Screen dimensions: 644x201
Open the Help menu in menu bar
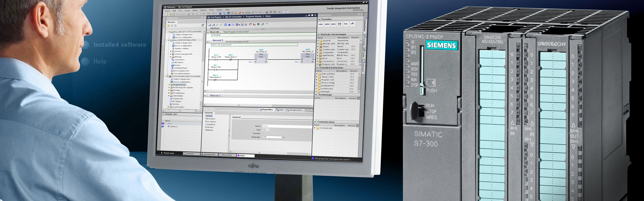(227, 9)
